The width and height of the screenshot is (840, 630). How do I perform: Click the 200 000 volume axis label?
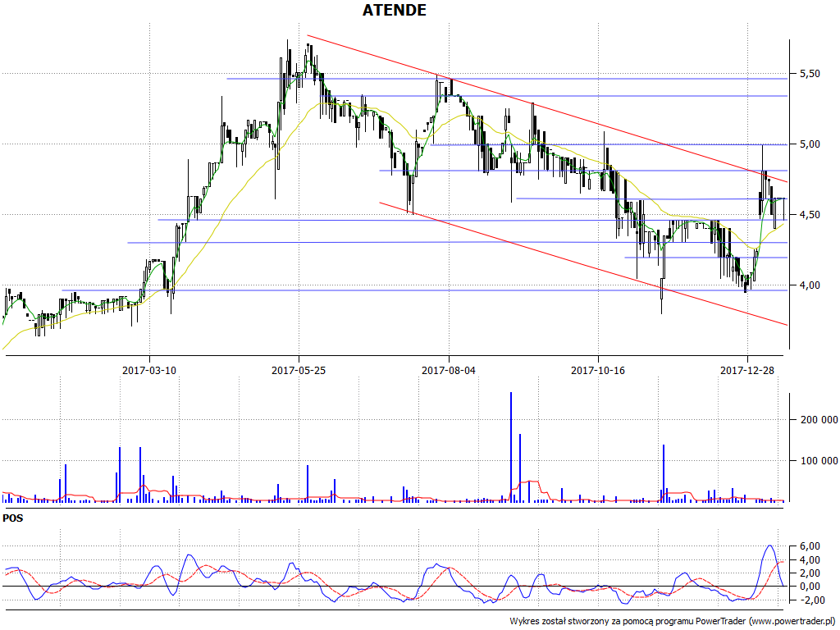click(x=819, y=419)
